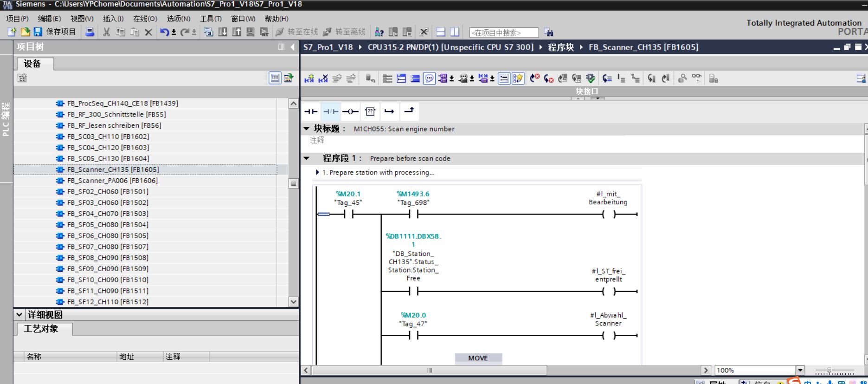Open the zoom 100% dropdown
Image resolution: width=868 pixels, height=384 pixels.
[x=800, y=370]
